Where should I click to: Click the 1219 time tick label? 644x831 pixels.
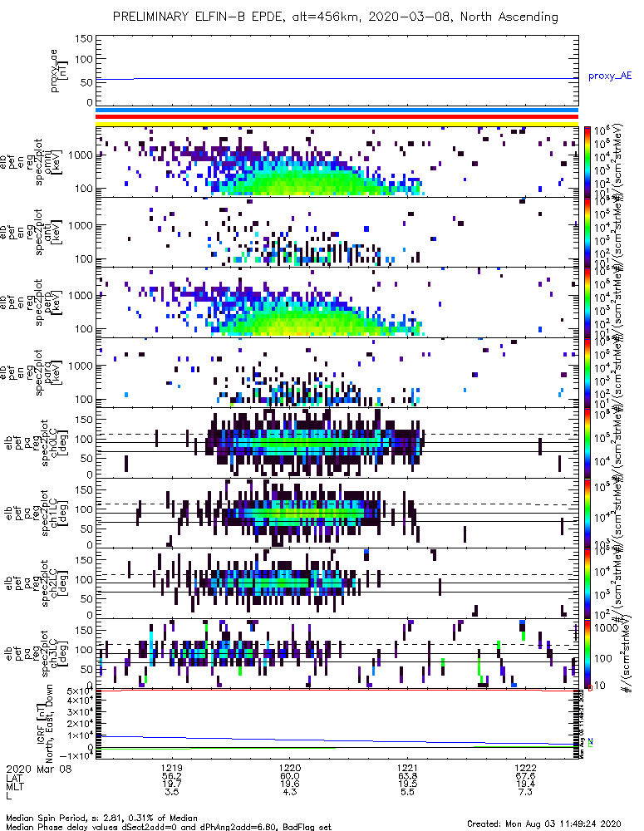(x=172, y=768)
